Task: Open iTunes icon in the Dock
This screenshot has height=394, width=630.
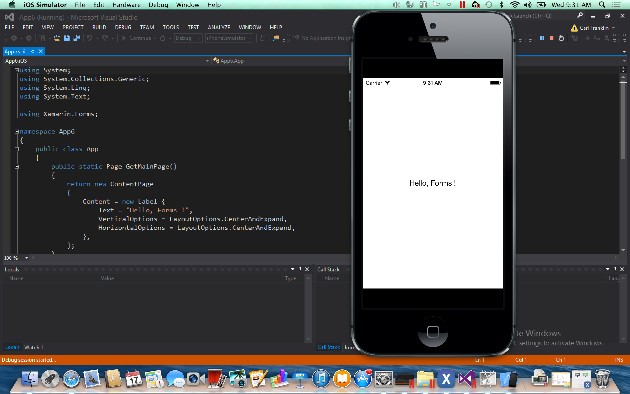Action: click(321, 379)
